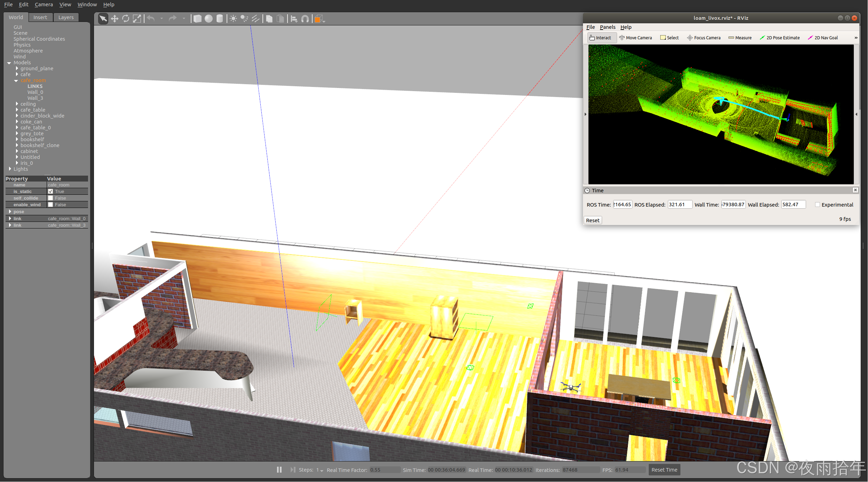Switch to the Insert tab
This screenshot has width=868, height=482.
click(x=40, y=17)
